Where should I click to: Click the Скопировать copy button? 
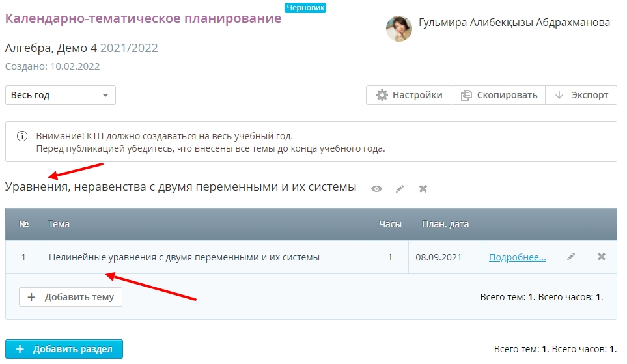pos(498,95)
